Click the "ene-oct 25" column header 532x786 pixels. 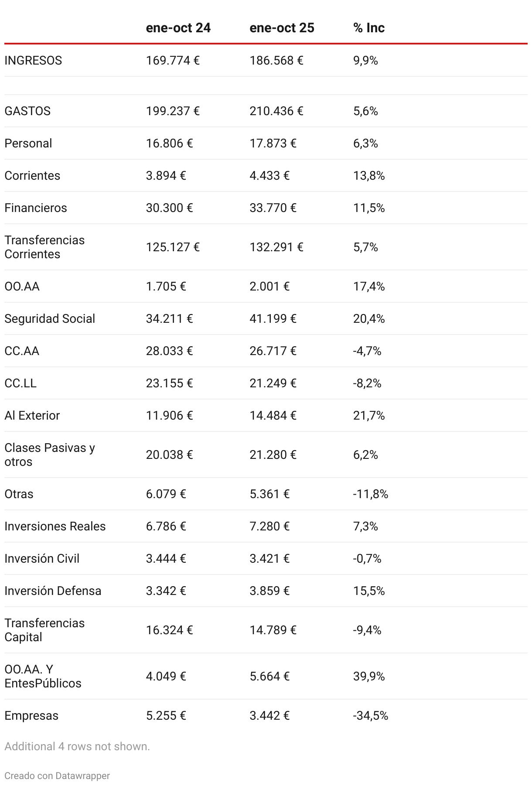pyautogui.click(x=282, y=28)
